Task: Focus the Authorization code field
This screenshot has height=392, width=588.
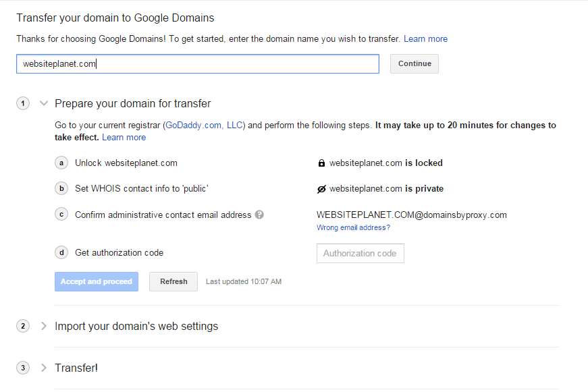Action: tap(360, 253)
